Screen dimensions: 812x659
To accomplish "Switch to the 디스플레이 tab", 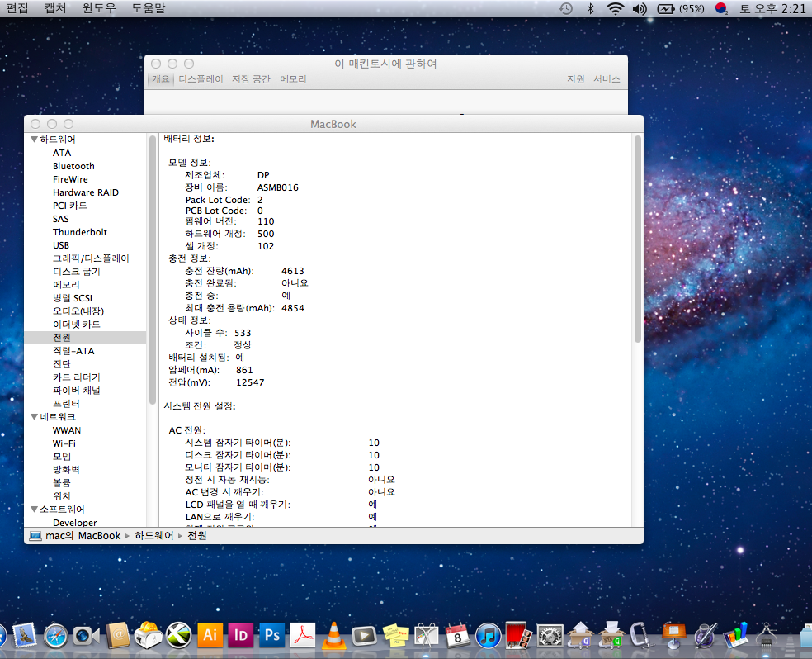I will (201, 79).
